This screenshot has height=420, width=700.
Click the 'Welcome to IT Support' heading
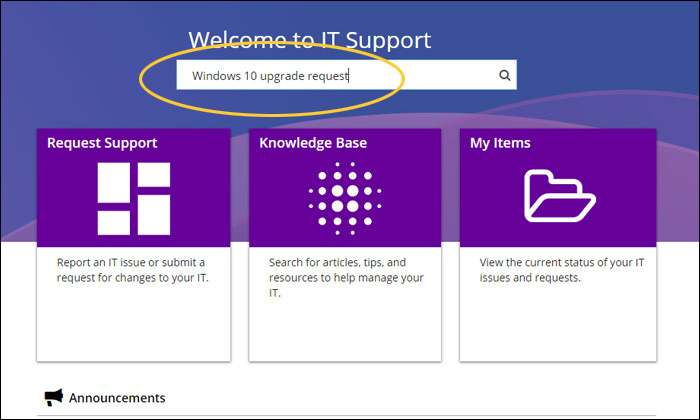coord(310,40)
